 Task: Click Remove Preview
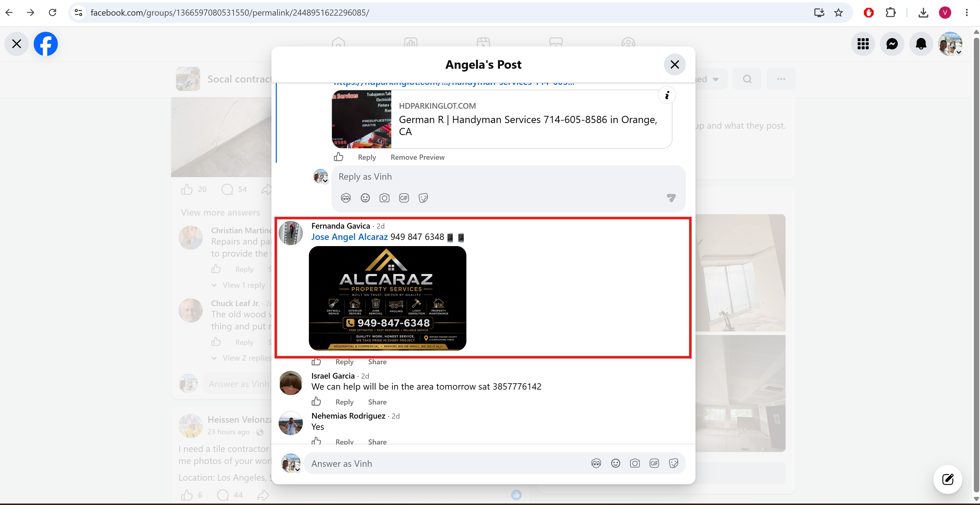417,157
